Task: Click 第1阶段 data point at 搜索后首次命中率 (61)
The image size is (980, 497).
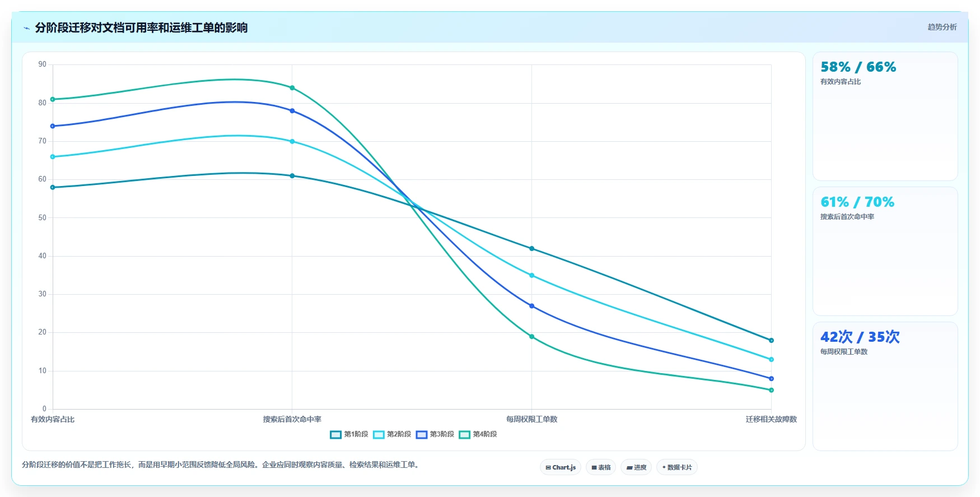Action: click(292, 176)
